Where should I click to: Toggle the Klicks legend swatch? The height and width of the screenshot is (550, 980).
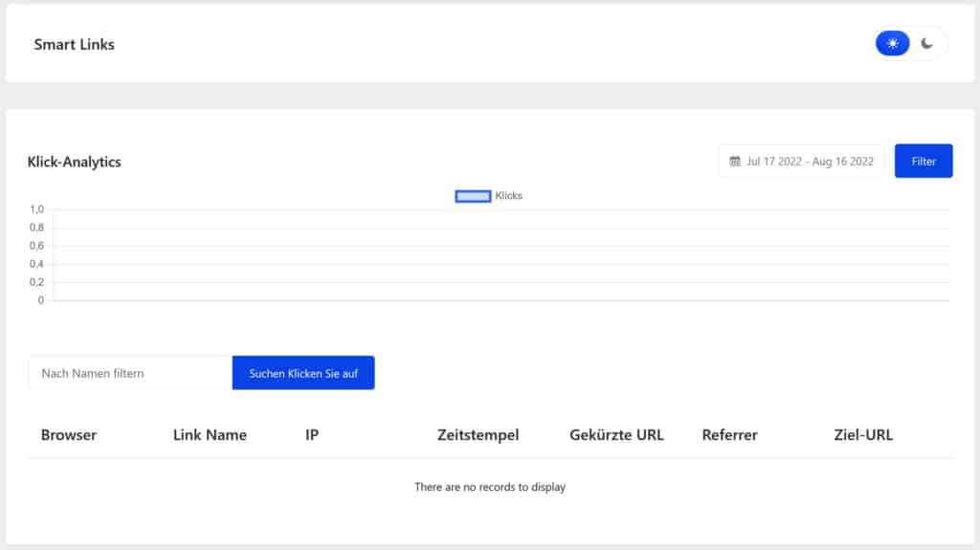[473, 196]
